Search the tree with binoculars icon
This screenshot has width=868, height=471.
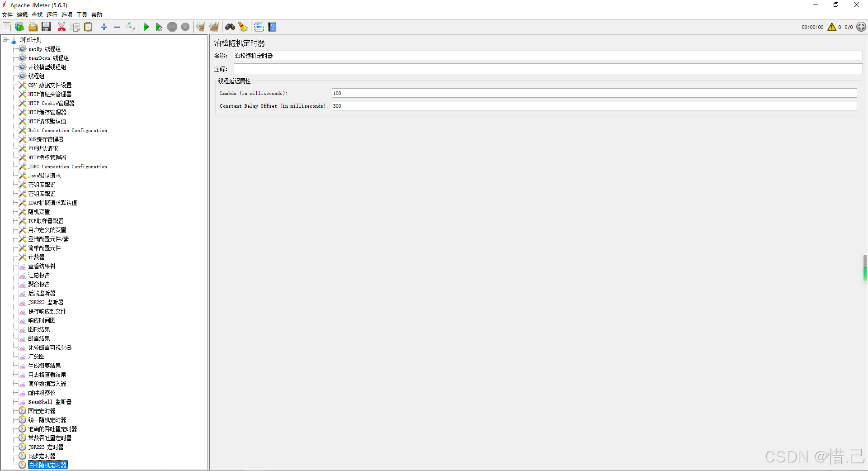click(230, 27)
